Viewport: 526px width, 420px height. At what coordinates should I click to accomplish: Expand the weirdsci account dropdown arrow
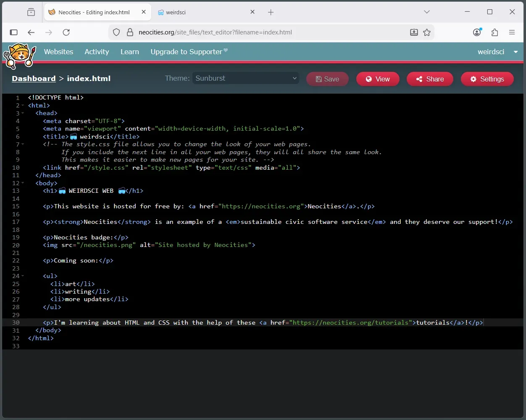coord(515,52)
